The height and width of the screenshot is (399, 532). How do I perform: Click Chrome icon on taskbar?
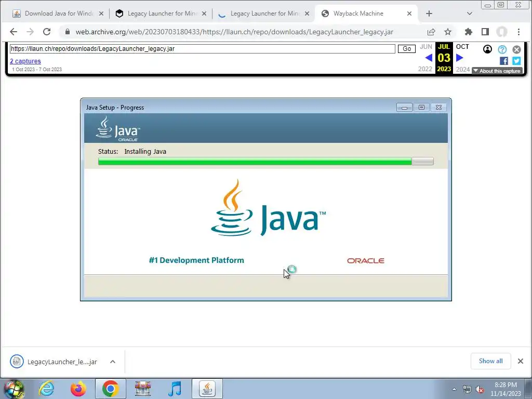tap(110, 389)
